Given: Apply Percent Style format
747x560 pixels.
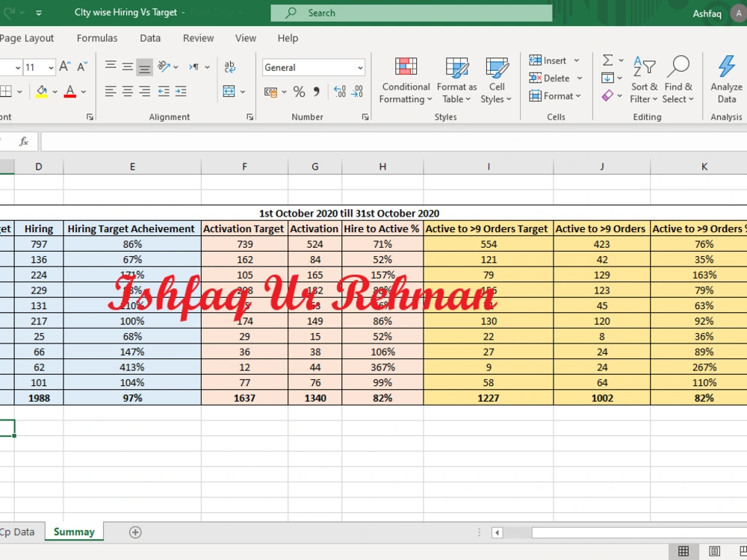Looking at the screenshot, I should pos(300,92).
